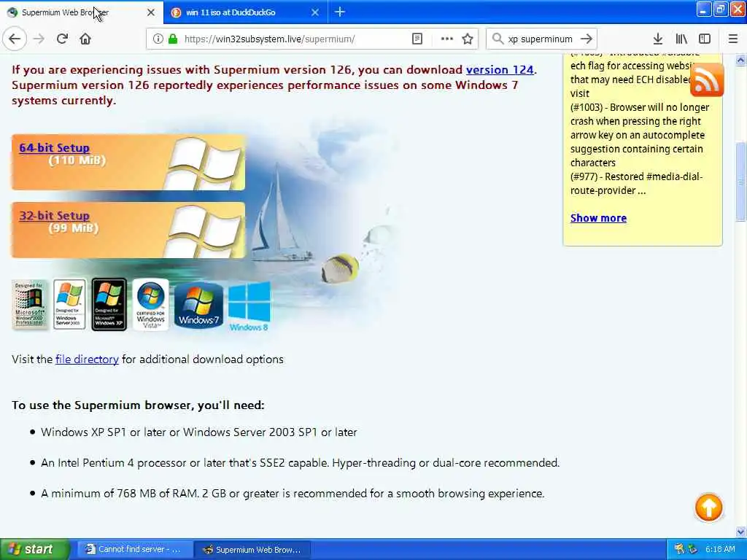This screenshot has width=747, height=560.
Task: Switch to Supermium Web Browser tab
Action: click(82, 12)
